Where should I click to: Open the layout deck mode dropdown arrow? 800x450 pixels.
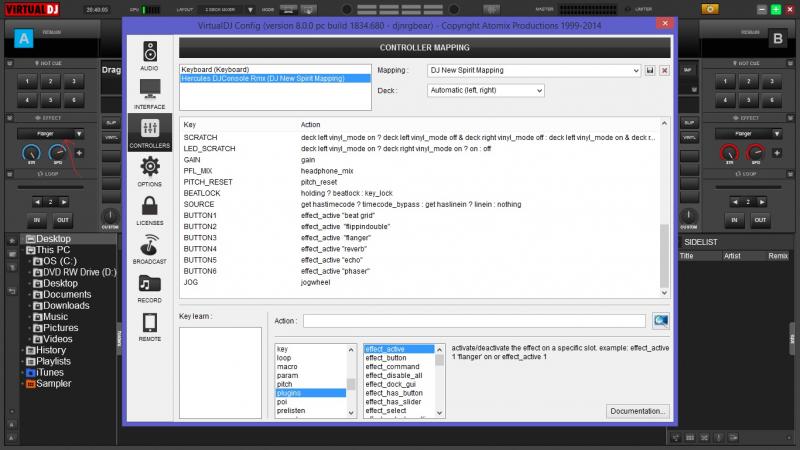point(250,10)
